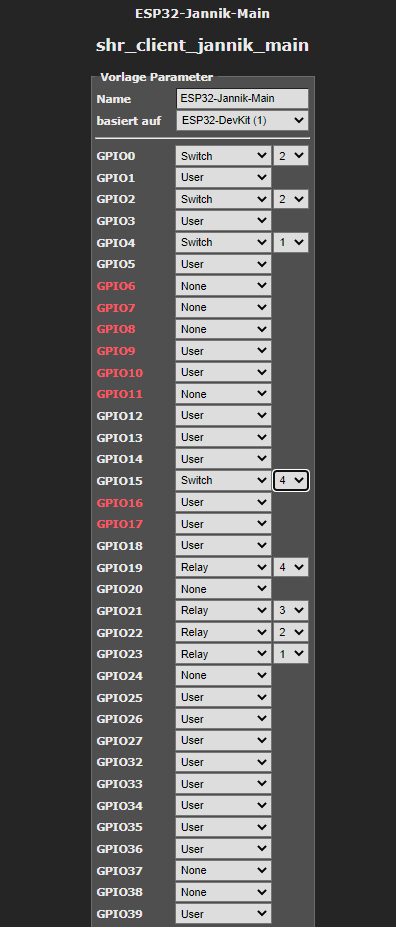Open the GPIO34 function dropdown
396x928 pixels.
[224, 805]
